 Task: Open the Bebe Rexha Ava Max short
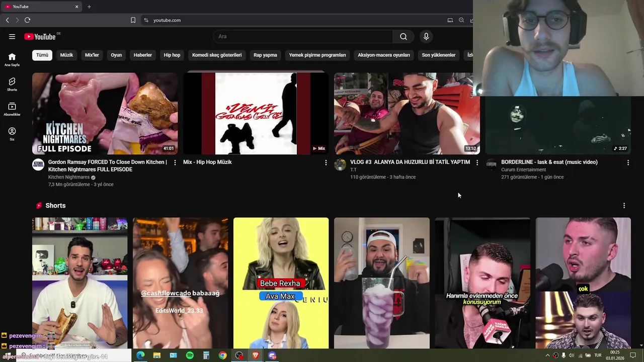coord(281,283)
